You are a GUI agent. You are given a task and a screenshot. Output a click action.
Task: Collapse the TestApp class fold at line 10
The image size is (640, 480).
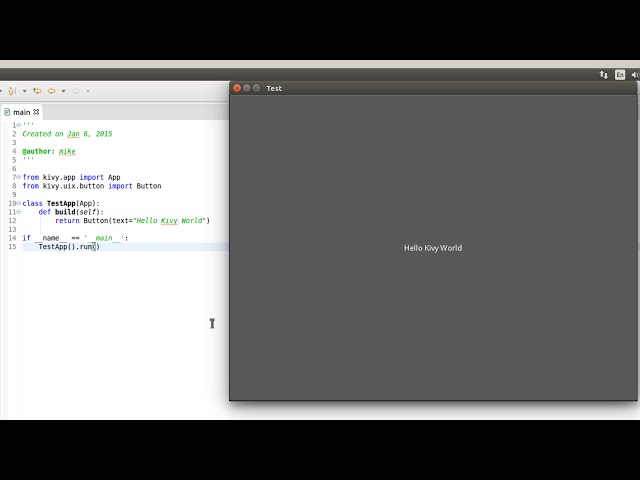coord(19,203)
